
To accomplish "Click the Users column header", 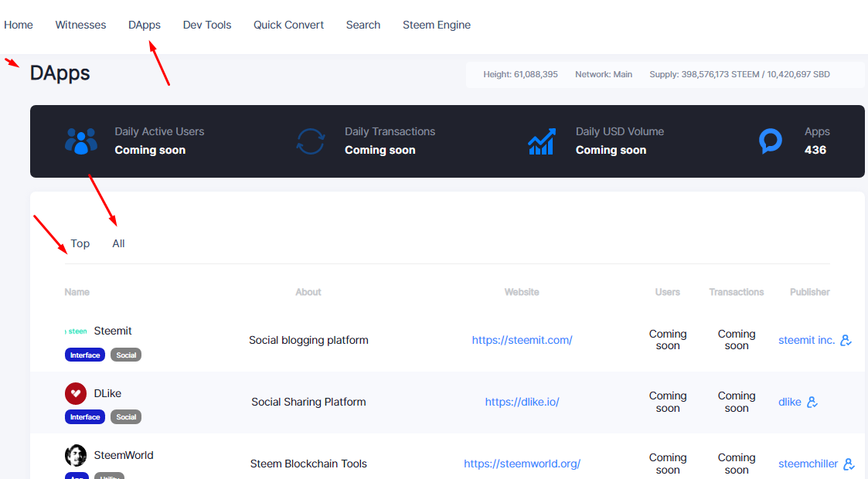I will (x=668, y=292).
